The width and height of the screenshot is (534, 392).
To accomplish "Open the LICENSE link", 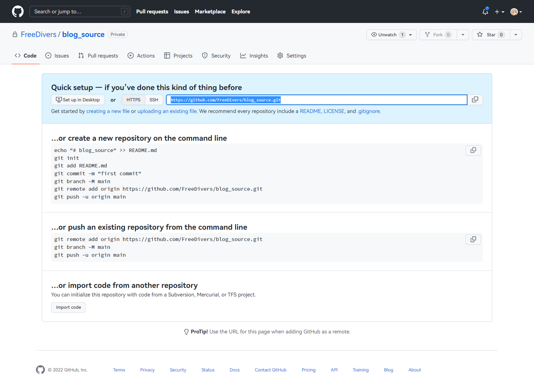I will click(334, 111).
